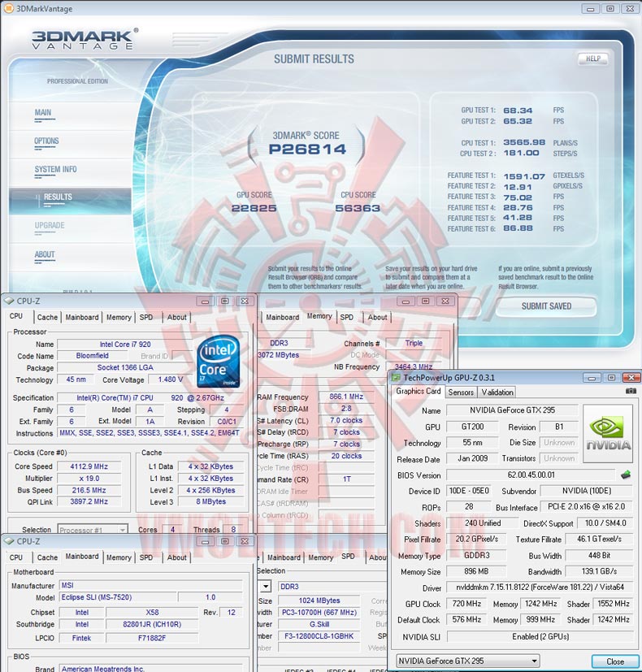Click the green BIOS save chip icon
Image resolution: width=642 pixels, height=672 pixels.
tap(626, 475)
